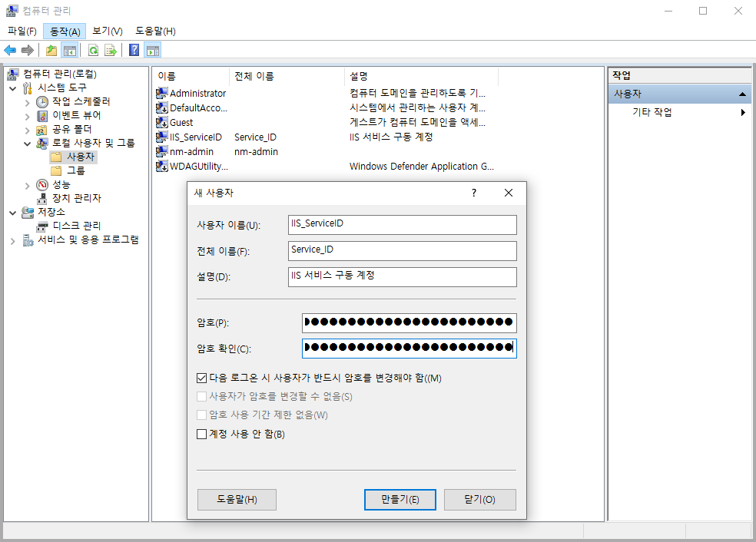Click the Up one level folder icon
This screenshot has width=756, height=542.
click(x=51, y=50)
